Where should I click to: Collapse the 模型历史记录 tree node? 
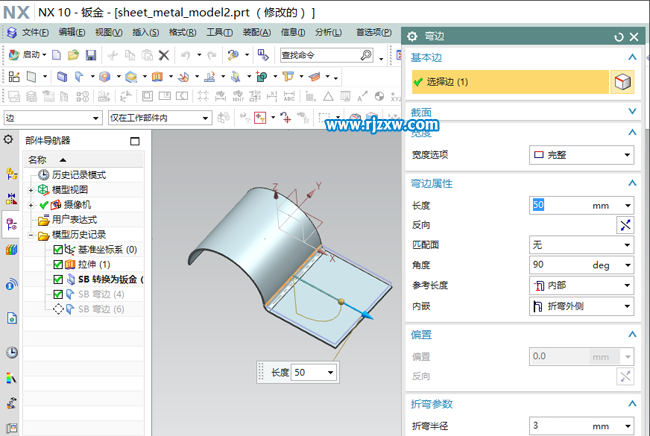pos(31,235)
